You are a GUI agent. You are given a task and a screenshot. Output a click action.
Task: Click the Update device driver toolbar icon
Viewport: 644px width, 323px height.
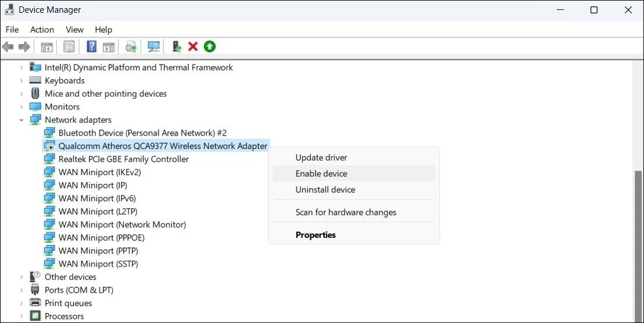[177, 47]
